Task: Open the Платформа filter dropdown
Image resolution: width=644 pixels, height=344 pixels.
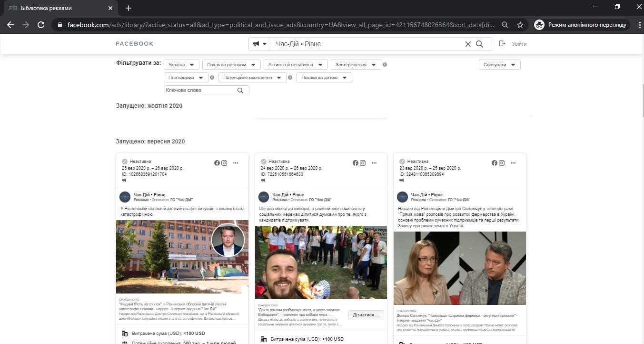Action: 186,77
